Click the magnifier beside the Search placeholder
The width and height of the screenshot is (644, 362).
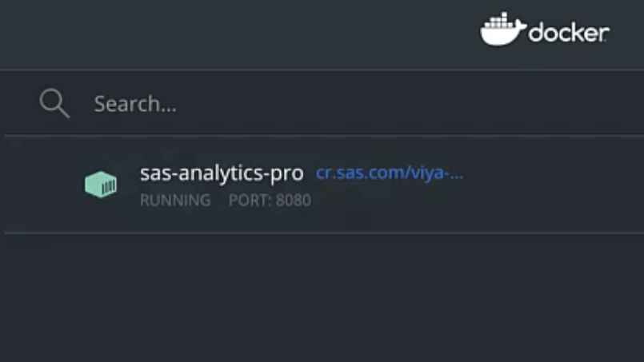pos(54,103)
